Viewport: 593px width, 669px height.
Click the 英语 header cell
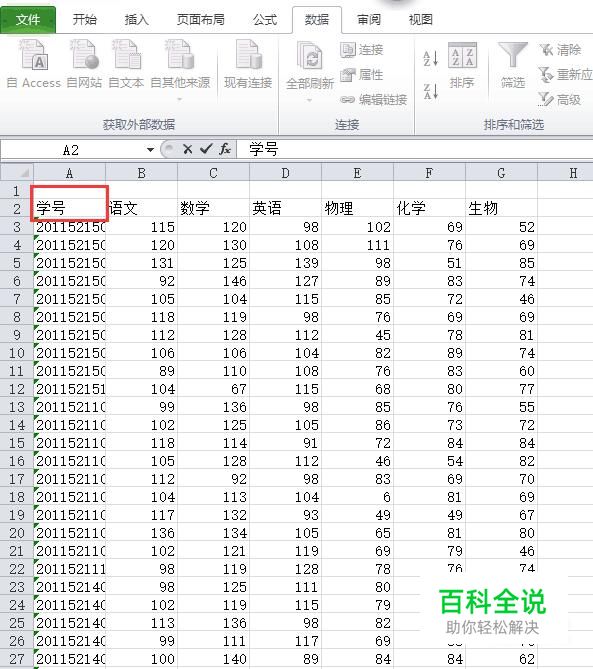(285, 209)
